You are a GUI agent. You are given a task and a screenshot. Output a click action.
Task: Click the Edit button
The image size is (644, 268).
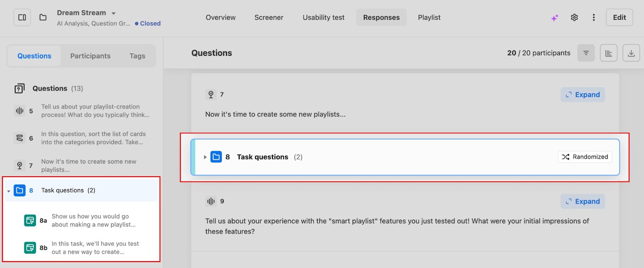pyautogui.click(x=619, y=18)
